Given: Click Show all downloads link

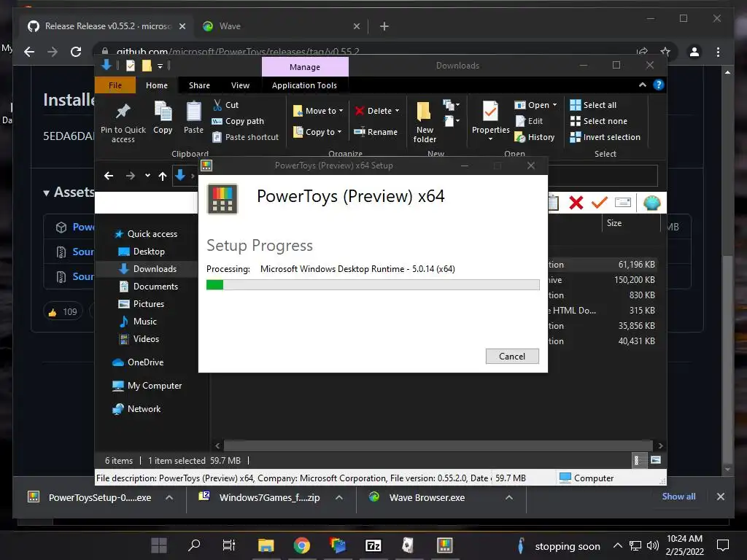Looking at the screenshot, I should click(678, 496).
